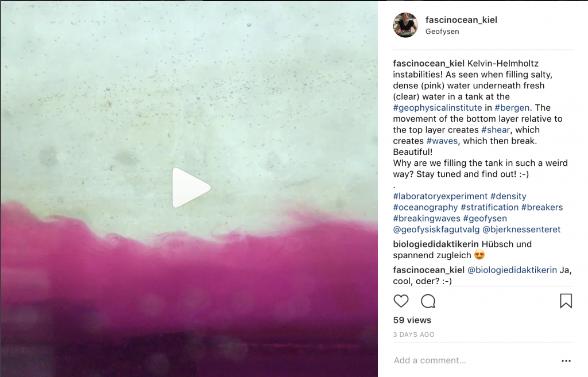Open commenter biologiedidaktikerin's profile
588x377 pixels.
(436, 244)
